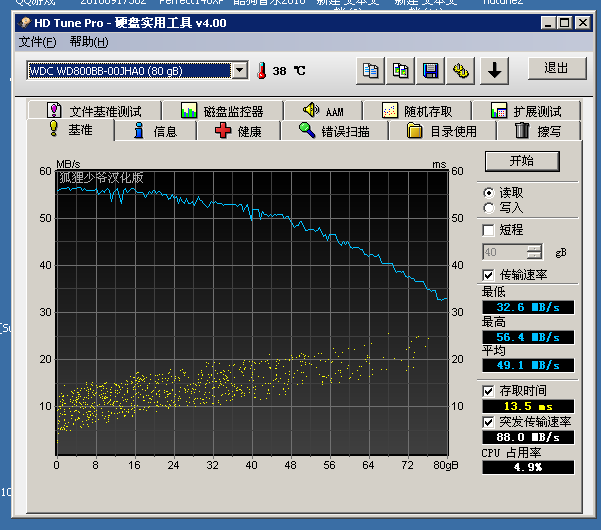Open the 信息 tab
Screen dimensions: 601x530
coord(155,131)
